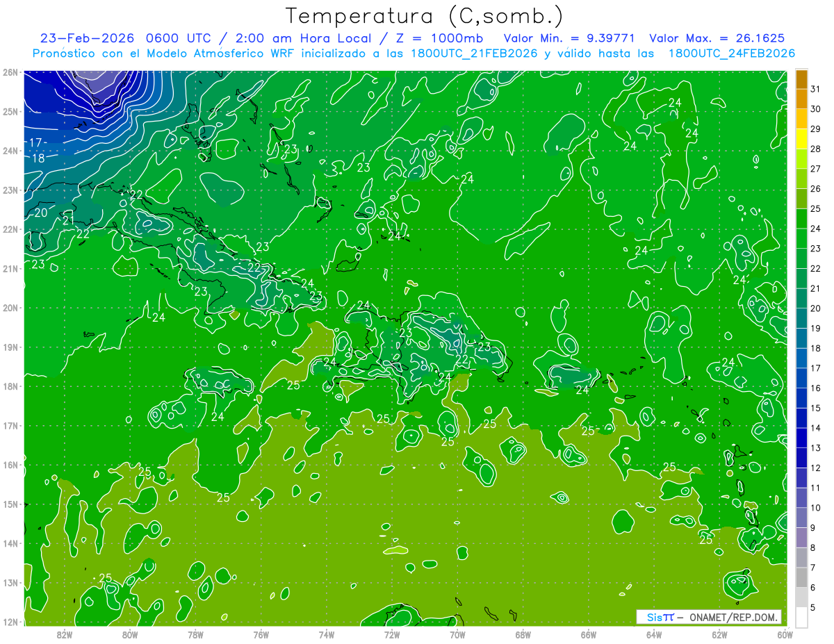The height and width of the screenshot is (644, 834).
Task: Click the latitude axis label 19N
Action: [x=10, y=347]
